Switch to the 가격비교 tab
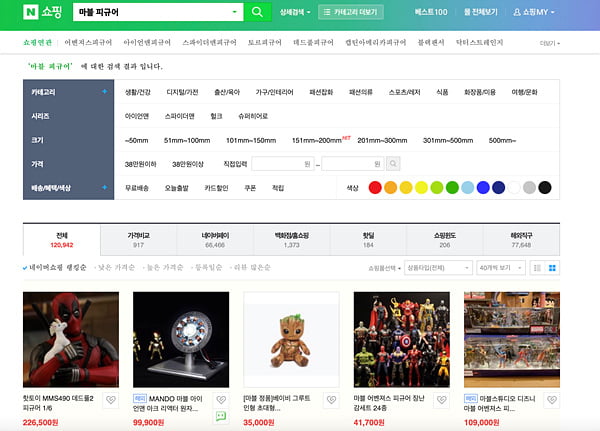This screenshot has width=600, height=431. coord(139,240)
